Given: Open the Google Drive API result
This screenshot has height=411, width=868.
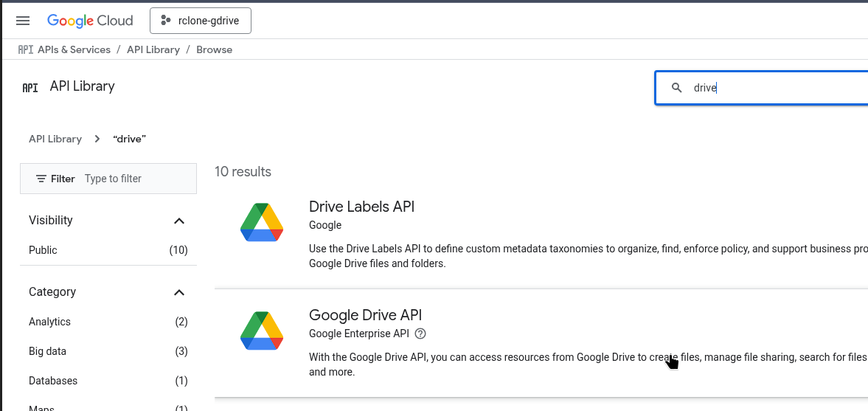Looking at the screenshot, I should tap(365, 315).
